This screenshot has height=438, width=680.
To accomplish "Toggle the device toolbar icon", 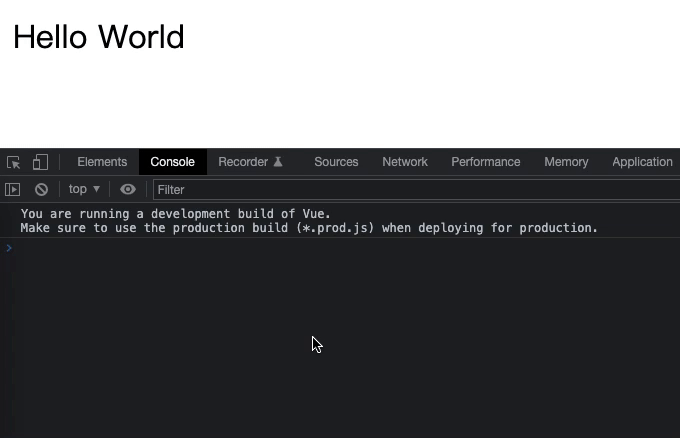I will point(40,162).
